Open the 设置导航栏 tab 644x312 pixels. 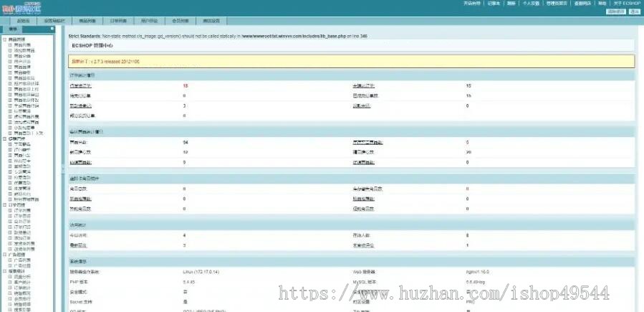(x=54, y=21)
